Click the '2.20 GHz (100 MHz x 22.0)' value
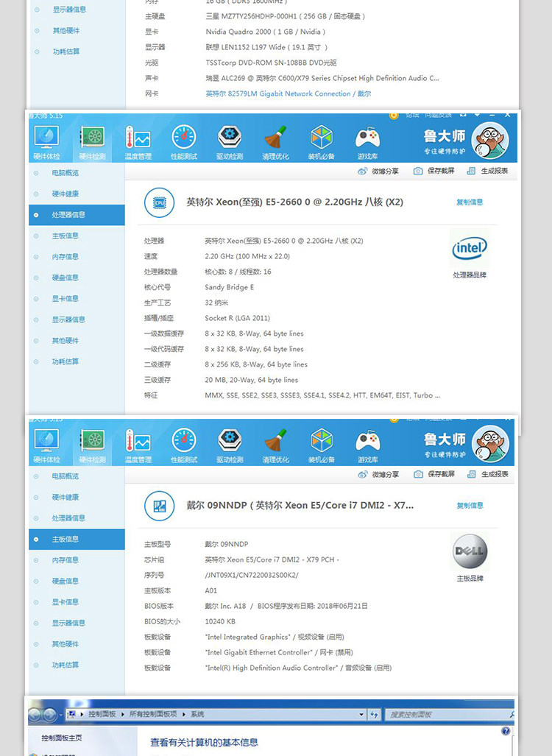Screen dimensions: 552x756 [247, 256]
